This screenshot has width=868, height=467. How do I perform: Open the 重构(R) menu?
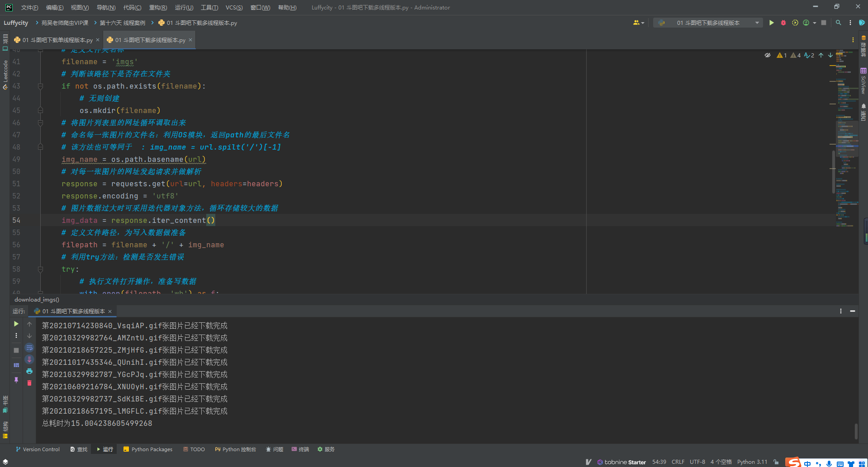point(158,7)
